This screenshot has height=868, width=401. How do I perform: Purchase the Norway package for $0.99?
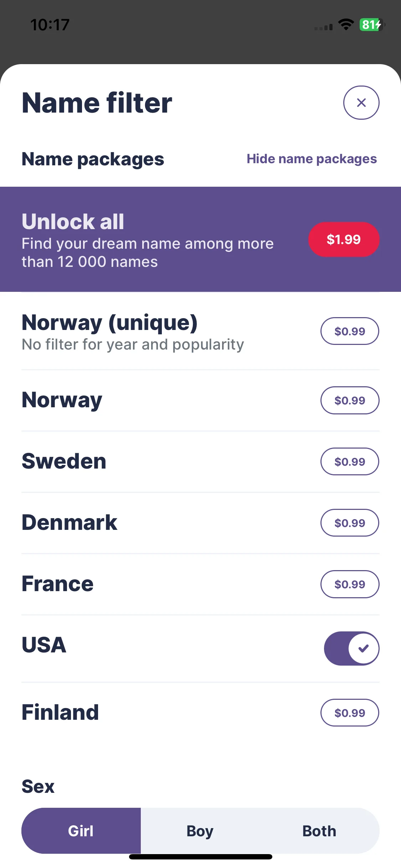tap(350, 400)
